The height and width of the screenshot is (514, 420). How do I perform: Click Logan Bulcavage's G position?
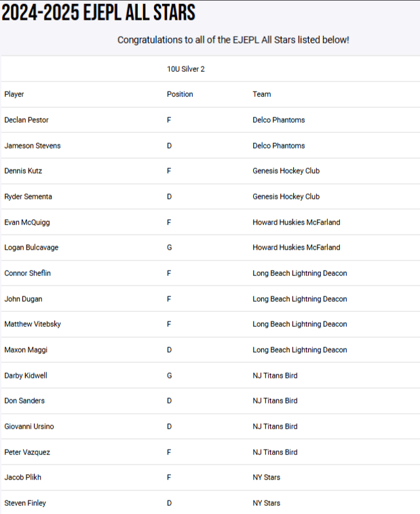pos(170,248)
